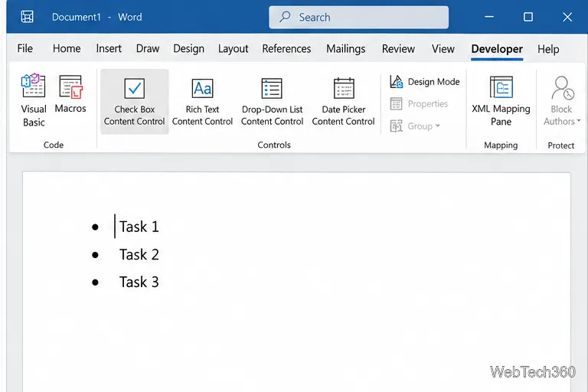Toggle Design Mode on
Screen dimensions: 588x392
coord(424,81)
